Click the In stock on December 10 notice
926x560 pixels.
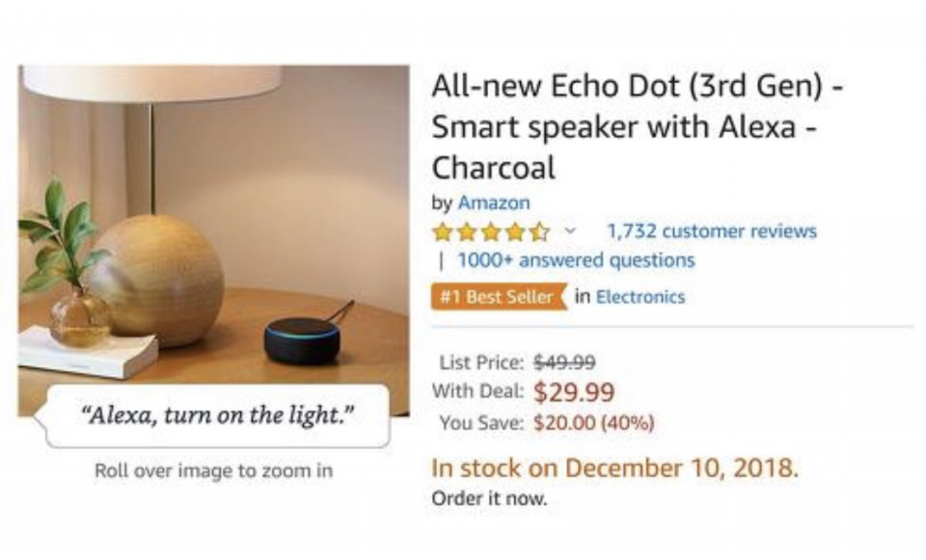pyautogui.click(x=615, y=468)
